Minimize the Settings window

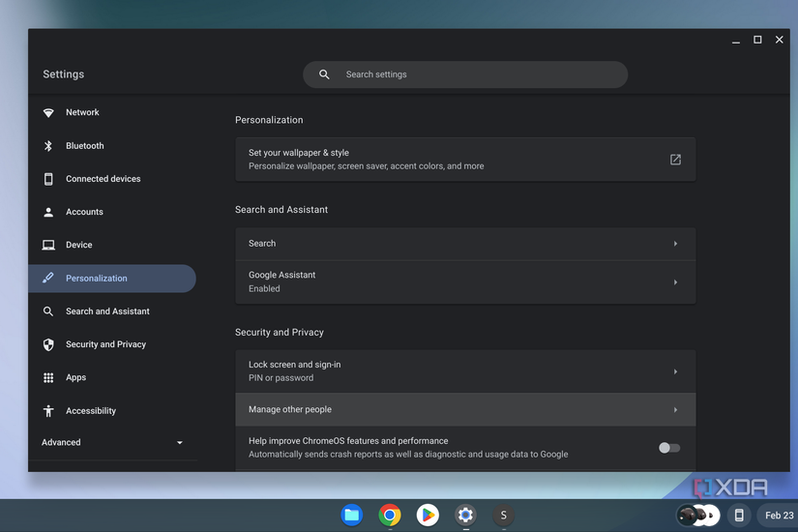736,41
